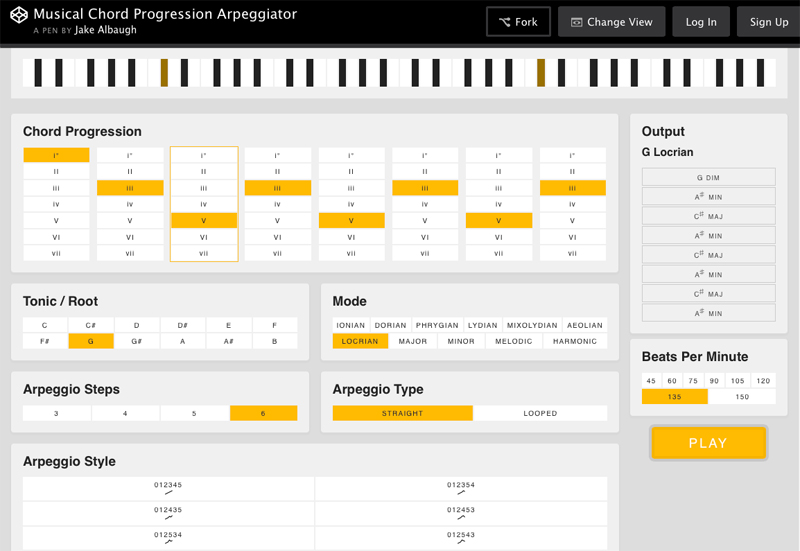Click the G DIM output chord
The height and width of the screenshot is (551, 800).
pos(708,177)
